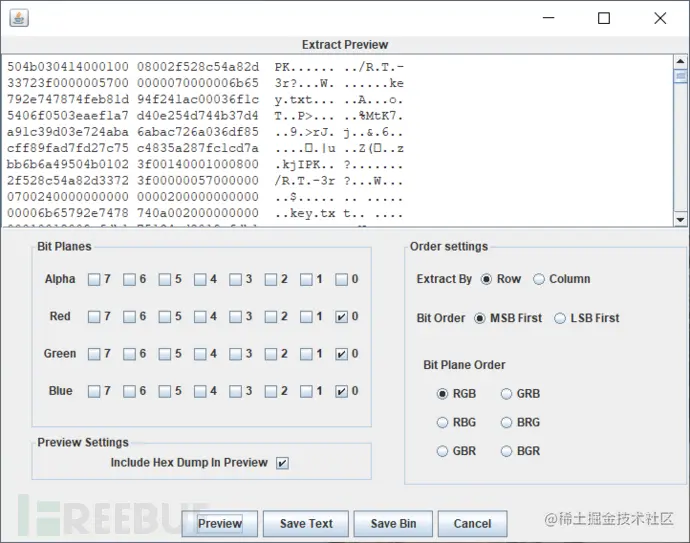Click the Save Bin button
The height and width of the screenshot is (543, 690).
click(393, 524)
